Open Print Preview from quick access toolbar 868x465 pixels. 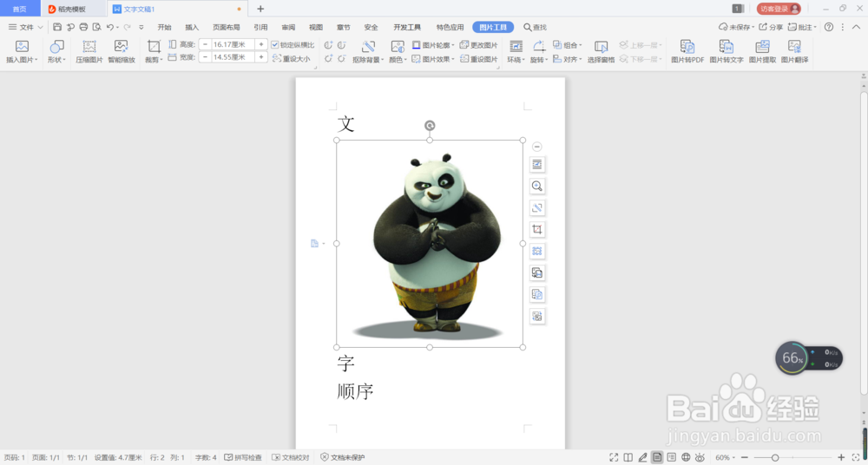coord(97,27)
